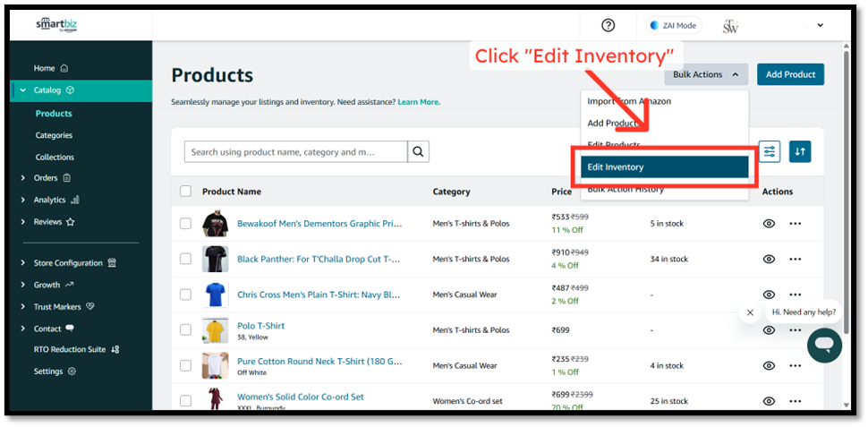Open the Learn More link

pyautogui.click(x=419, y=102)
